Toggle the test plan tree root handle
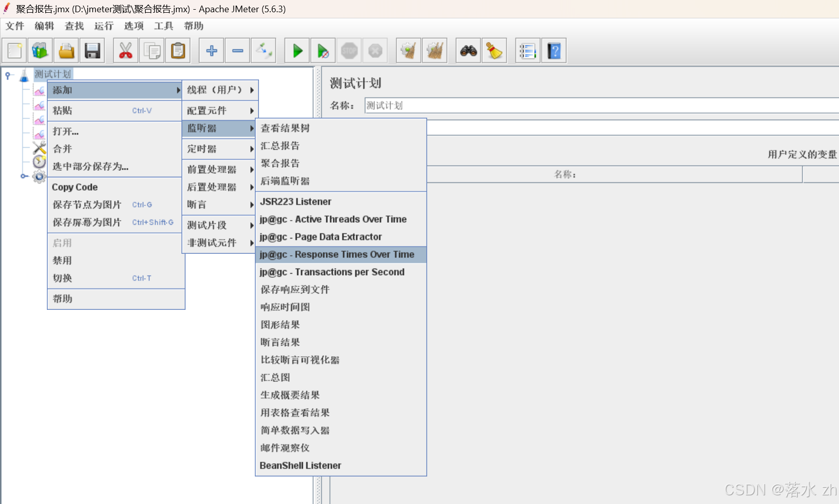The image size is (839, 504). point(8,75)
